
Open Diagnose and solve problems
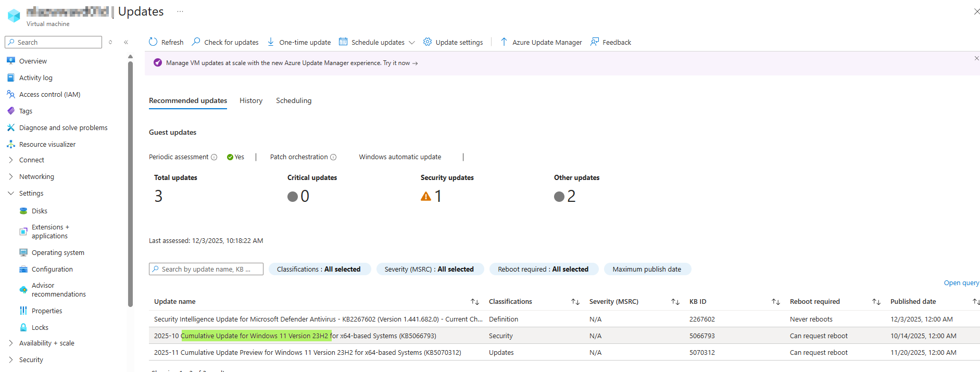coord(63,127)
